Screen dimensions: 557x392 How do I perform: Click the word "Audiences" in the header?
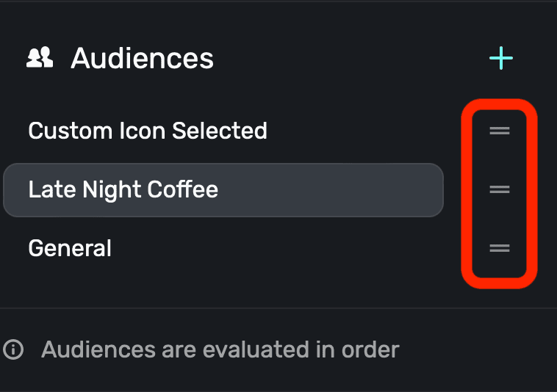142,59
